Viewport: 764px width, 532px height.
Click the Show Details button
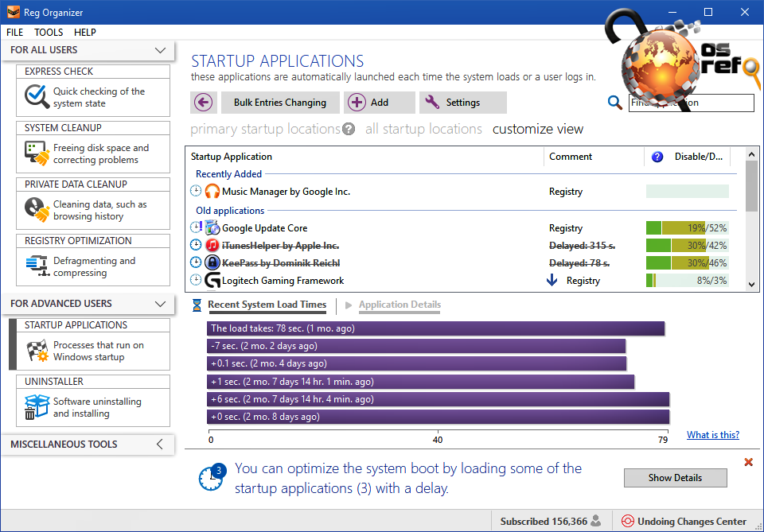click(676, 478)
